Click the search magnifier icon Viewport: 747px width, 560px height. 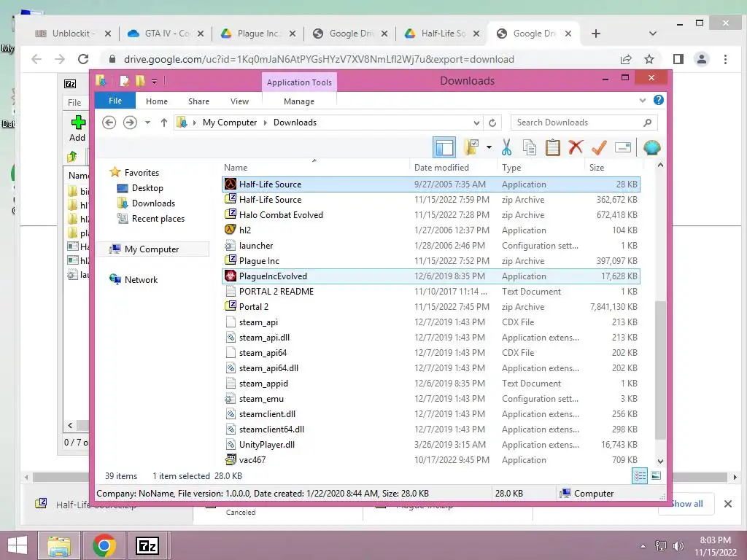pyautogui.click(x=648, y=122)
